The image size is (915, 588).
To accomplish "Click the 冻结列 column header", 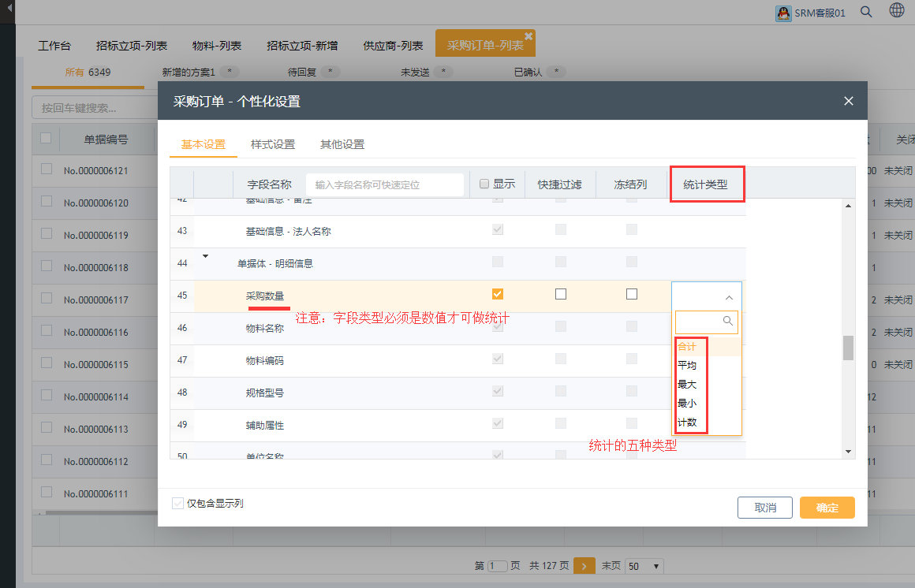I will tap(630, 184).
